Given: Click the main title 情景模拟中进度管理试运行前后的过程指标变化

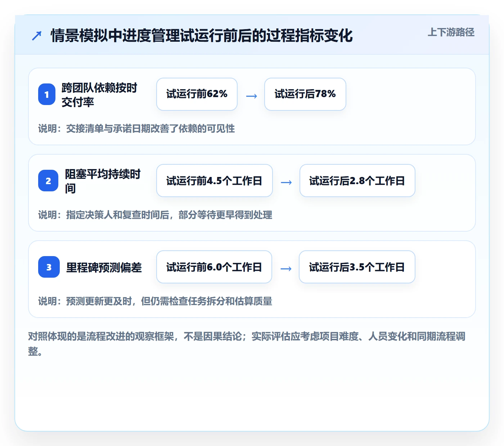Looking at the screenshot, I should click(202, 36).
